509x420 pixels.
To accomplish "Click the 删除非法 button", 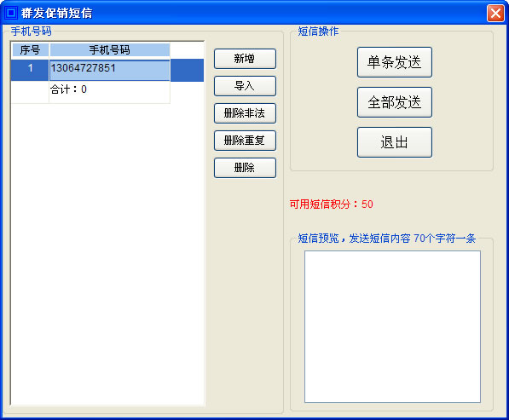I will coord(245,113).
